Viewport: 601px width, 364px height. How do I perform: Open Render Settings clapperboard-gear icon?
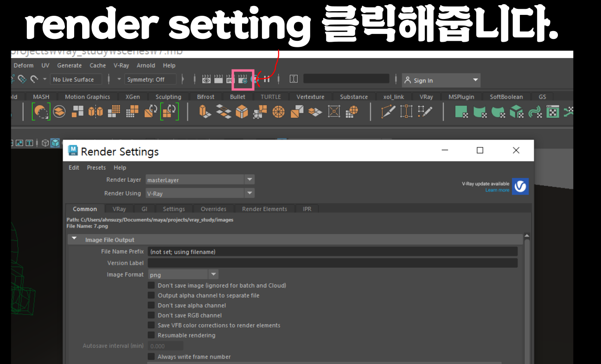pyautogui.click(x=243, y=79)
